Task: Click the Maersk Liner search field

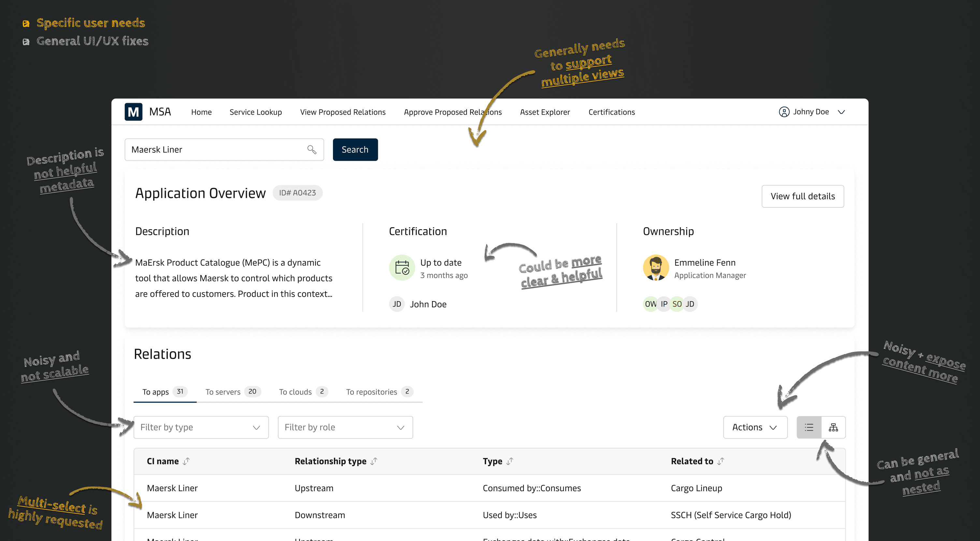Action: (x=217, y=149)
